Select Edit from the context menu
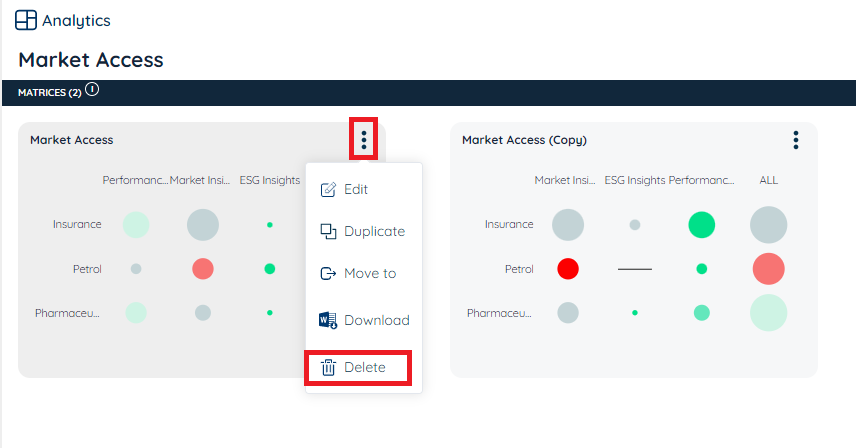Image resolution: width=856 pixels, height=448 pixels. point(356,189)
